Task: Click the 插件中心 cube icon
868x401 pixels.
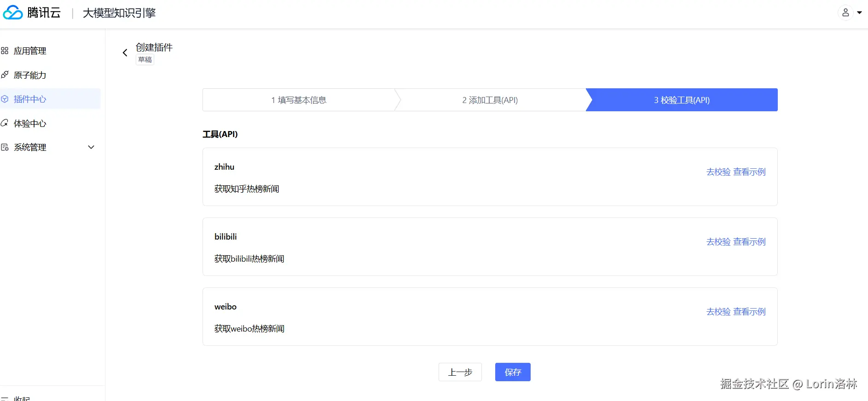Action: (5, 99)
